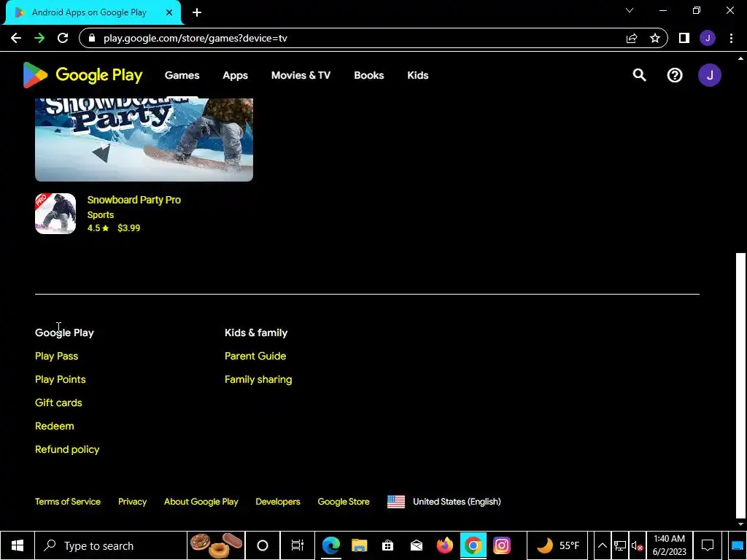This screenshot has width=747, height=560.
Task: Click the United States flag icon
Action: [x=396, y=502]
